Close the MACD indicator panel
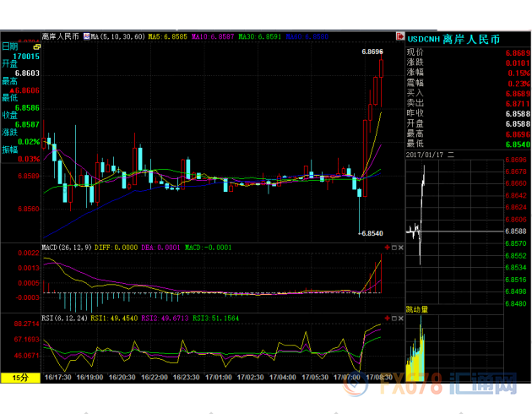 [x=401, y=248]
